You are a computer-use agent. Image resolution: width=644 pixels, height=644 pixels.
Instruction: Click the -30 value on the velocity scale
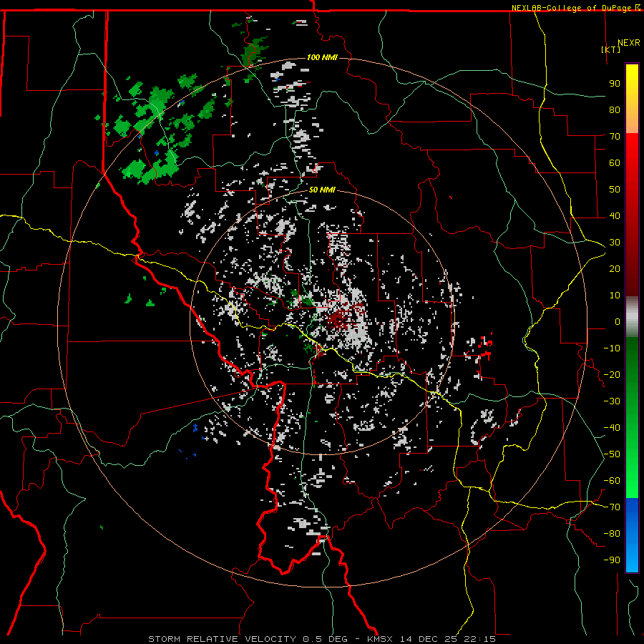pyautogui.click(x=612, y=401)
